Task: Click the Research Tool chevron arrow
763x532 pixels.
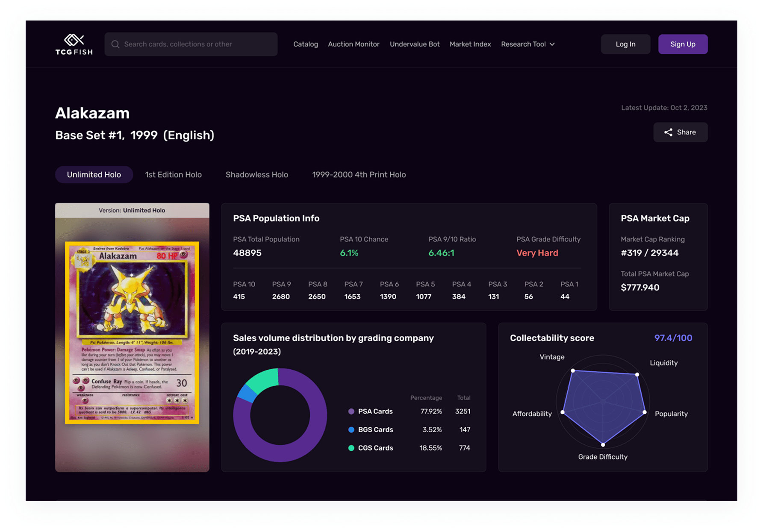Action: click(x=552, y=44)
